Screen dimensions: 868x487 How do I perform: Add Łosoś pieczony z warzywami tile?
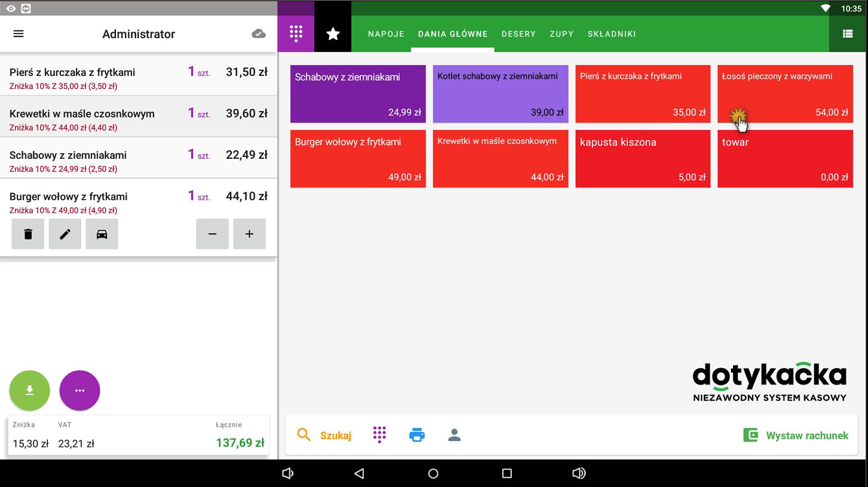click(x=785, y=94)
